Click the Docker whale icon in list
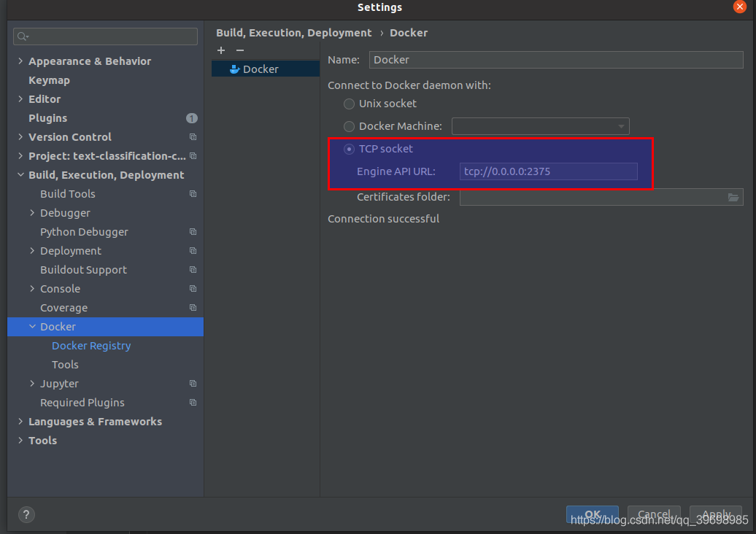The height and width of the screenshot is (534, 756). coord(235,69)
